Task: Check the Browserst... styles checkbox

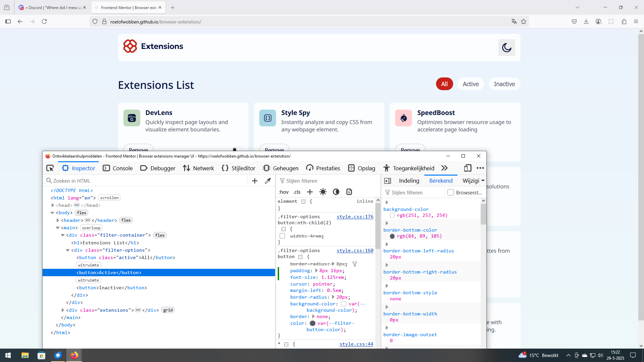Action: [x=450, y=192]
